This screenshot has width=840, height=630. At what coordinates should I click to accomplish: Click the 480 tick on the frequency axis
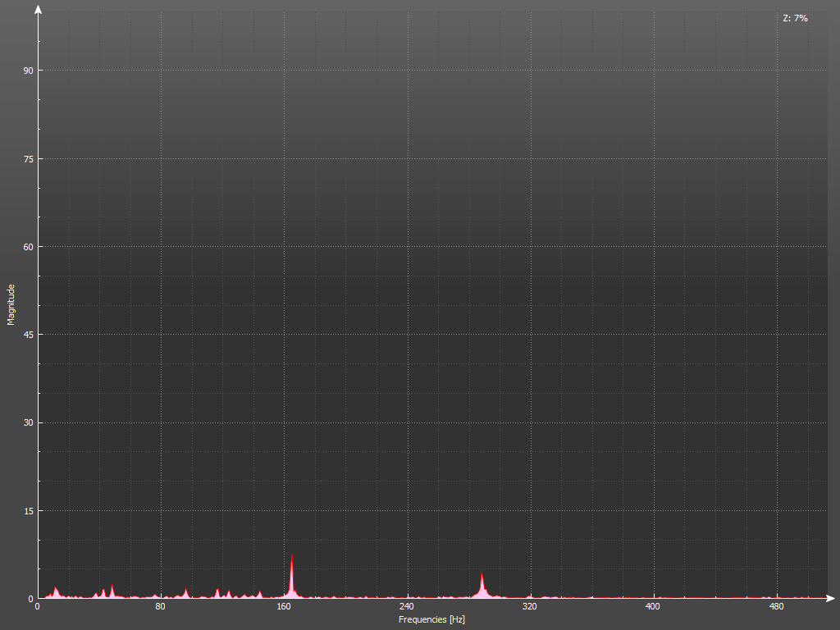[776, 607]
